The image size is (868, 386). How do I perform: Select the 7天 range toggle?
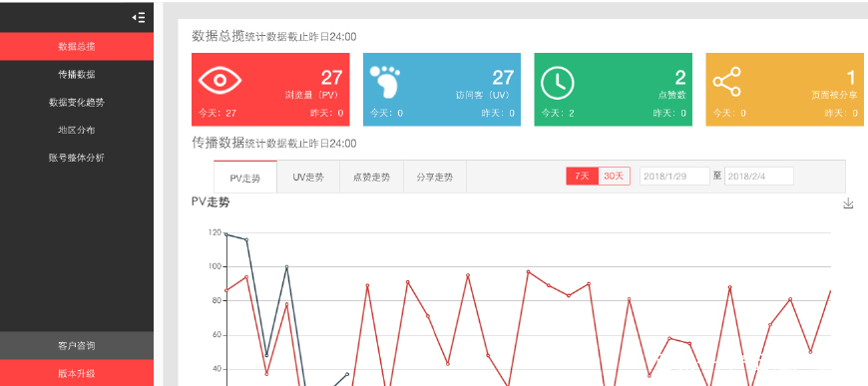582,177
